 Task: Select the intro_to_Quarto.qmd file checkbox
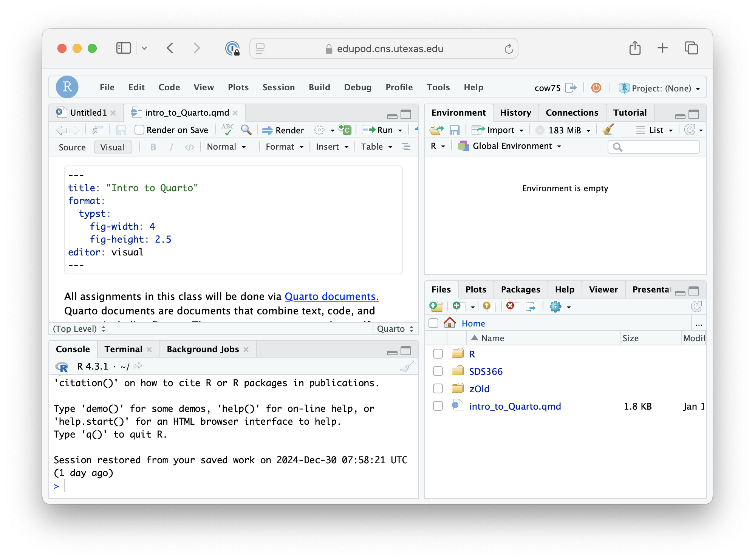pos(438,406)
